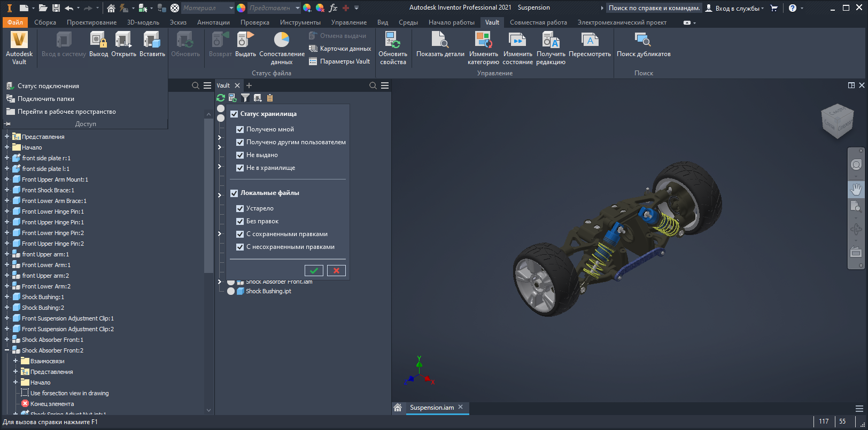Toggle the Не в хранилище checkbox

coord(240,168)
